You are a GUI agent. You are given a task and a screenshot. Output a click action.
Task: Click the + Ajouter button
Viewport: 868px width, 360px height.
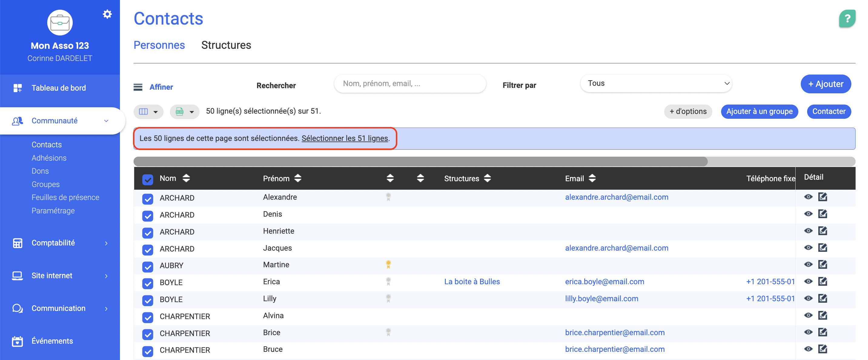[826, 84]
